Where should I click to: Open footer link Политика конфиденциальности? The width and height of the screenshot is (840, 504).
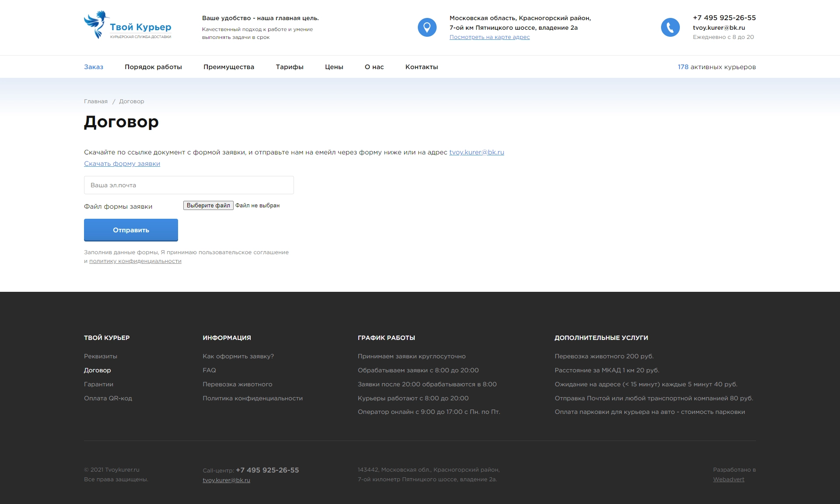pyautogui.click(x=252, y=399)
